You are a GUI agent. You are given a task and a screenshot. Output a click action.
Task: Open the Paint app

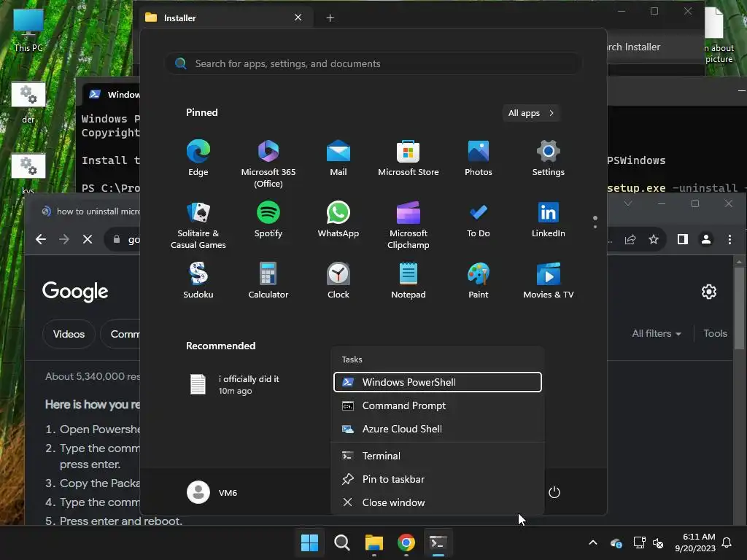(x=479, y=281)
